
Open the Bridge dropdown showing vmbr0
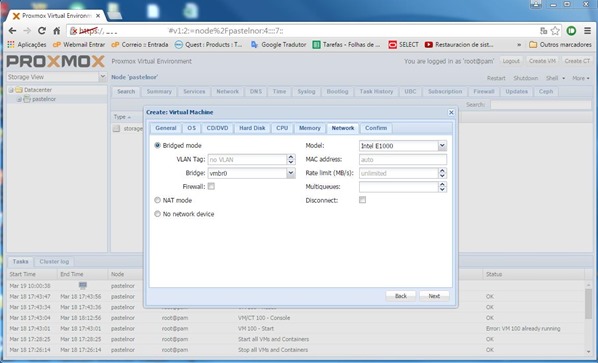tap(291, 173)
